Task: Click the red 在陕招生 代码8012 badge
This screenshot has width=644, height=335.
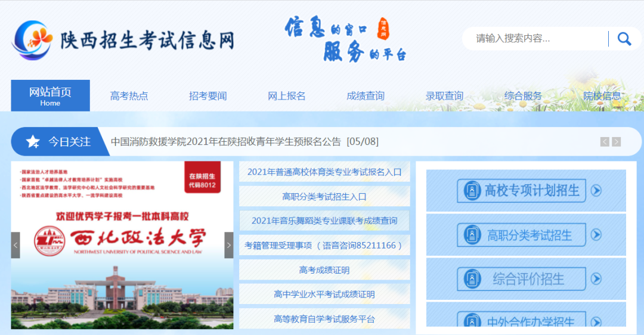Action: 203,177
